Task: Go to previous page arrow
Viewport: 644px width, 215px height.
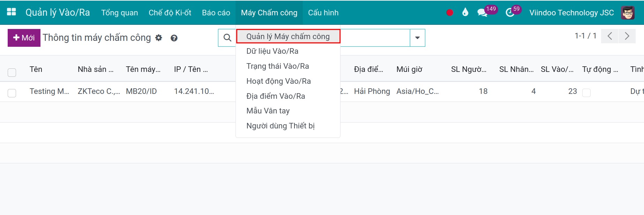Action: [x=610, y=36]
